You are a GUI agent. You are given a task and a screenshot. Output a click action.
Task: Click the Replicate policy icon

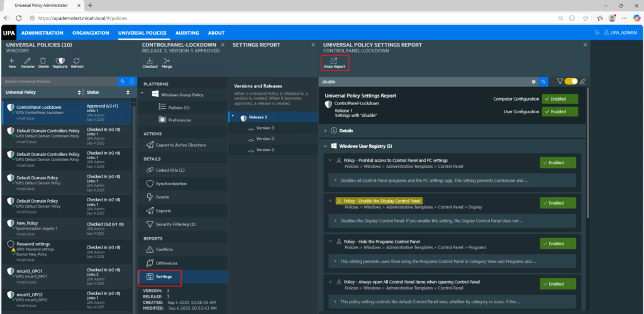pos(60,60)
